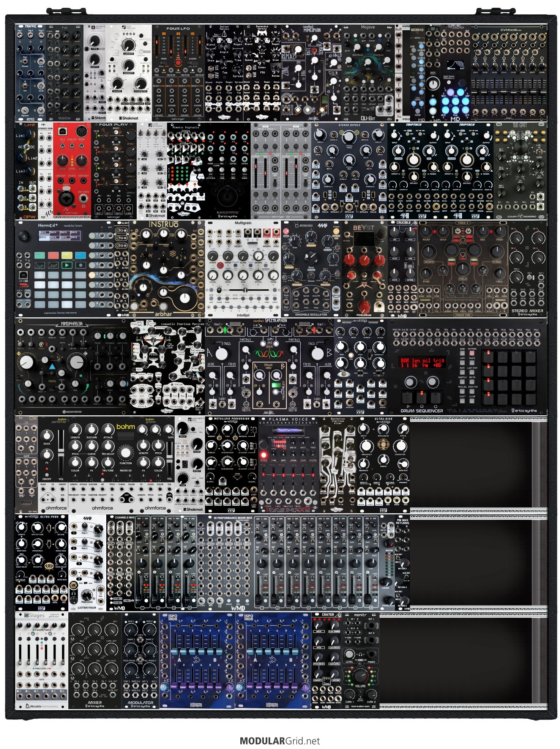Open the Soundhack Mimeophon module

pyautogui.click(x=311, y=73)
